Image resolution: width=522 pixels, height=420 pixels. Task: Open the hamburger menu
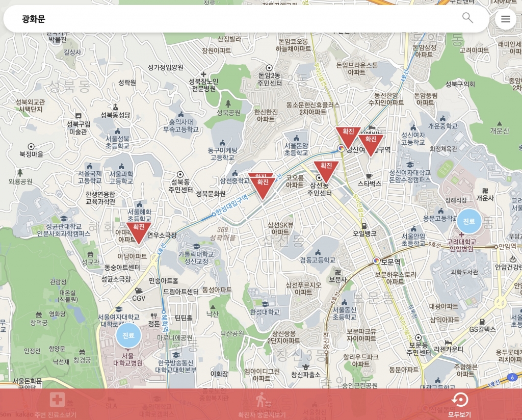pyautogui.click(x=505, y=19)
